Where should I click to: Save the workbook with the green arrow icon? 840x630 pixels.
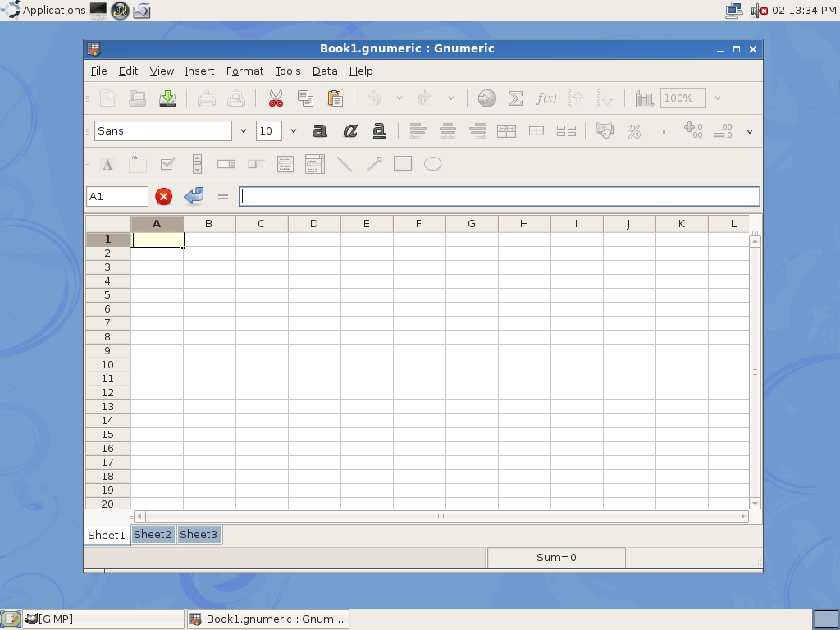click(x=167, y=98)
